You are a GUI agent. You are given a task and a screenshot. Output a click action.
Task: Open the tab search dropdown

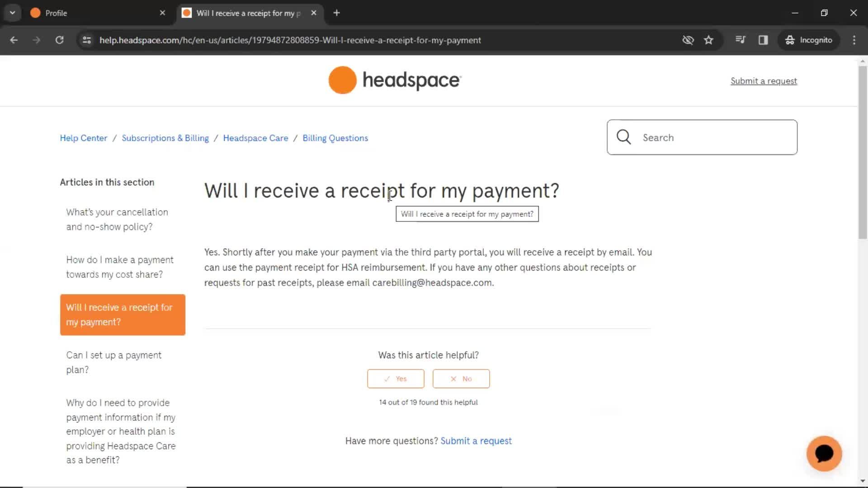[13, 13]
